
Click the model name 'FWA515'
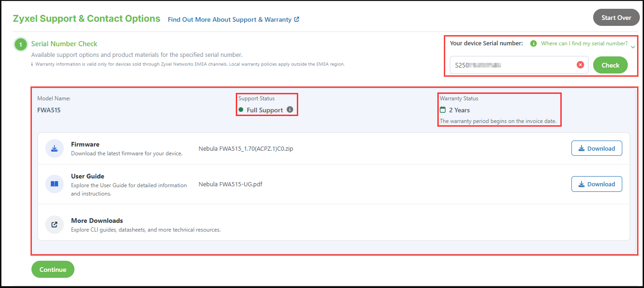click(49, 110)
